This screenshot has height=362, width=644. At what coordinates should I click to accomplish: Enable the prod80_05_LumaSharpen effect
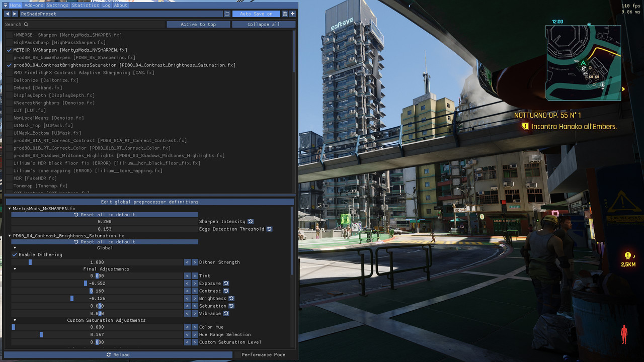point(9,58)
